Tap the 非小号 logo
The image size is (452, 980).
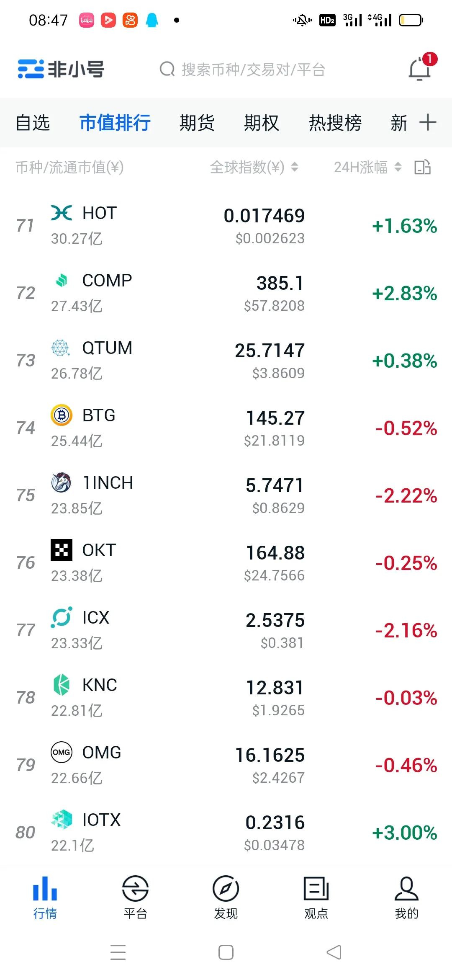(61, 69)
